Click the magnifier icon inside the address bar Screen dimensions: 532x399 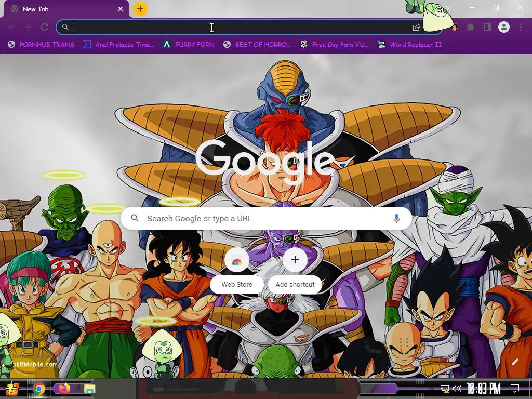(x=65, y=27)
